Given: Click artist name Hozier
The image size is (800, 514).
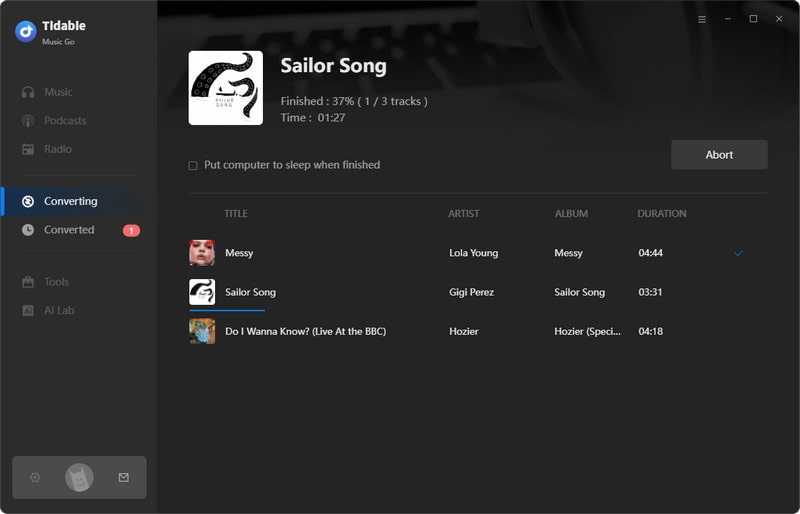Looking at the screenshot, I should (464, 331).
